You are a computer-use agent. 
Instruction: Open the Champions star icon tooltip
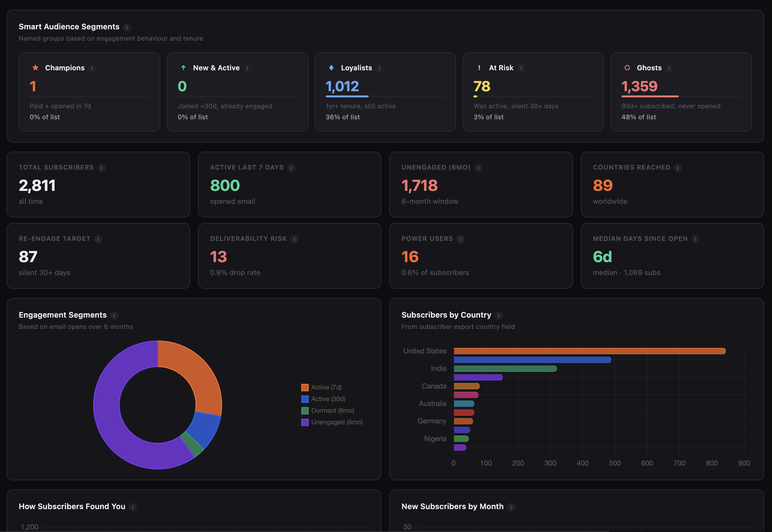click(35, 68)
